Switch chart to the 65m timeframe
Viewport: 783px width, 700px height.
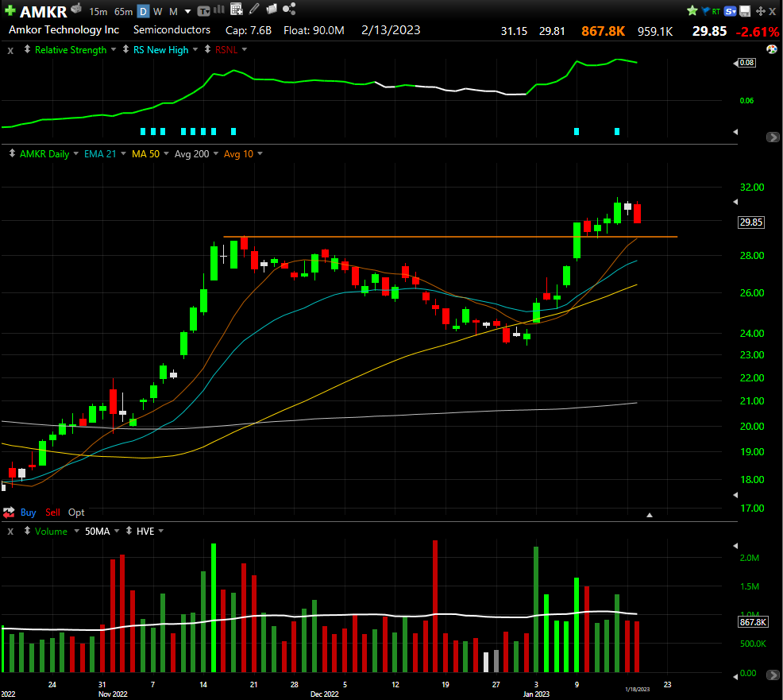pyautogui.click(x=123, y=11)
